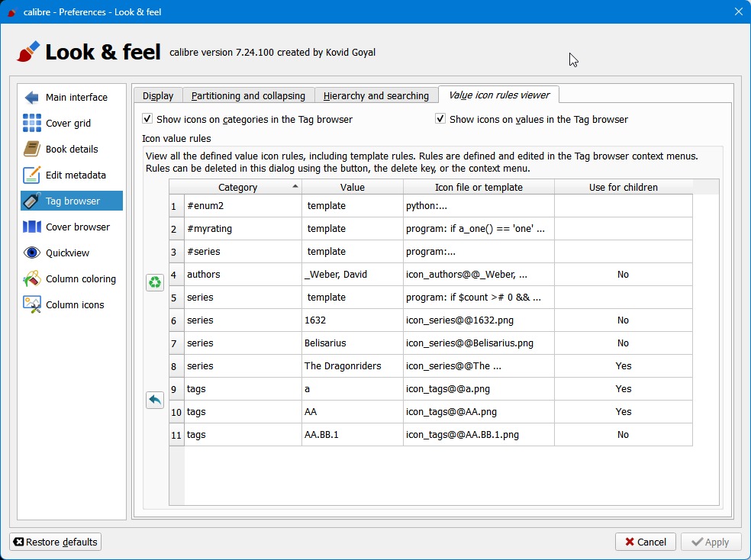The height and width of the screenshot is (560, 751).
Task: Toggle Show icons on categories checkbox
Action: click(148, 120)
